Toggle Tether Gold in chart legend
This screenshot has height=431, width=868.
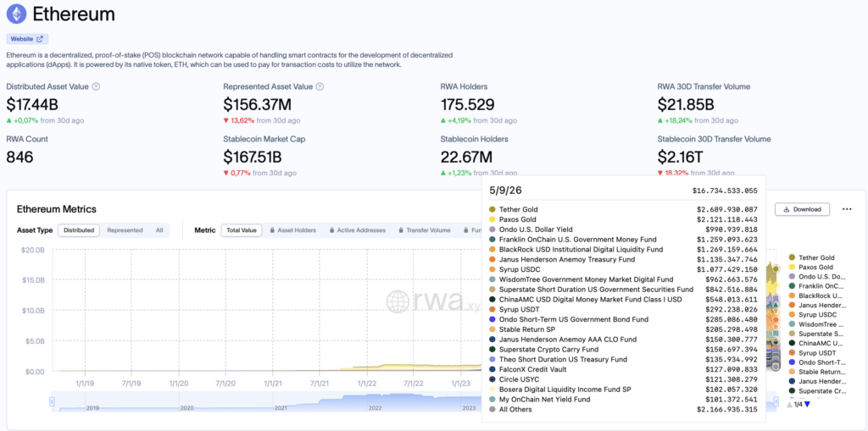[811, 257]
